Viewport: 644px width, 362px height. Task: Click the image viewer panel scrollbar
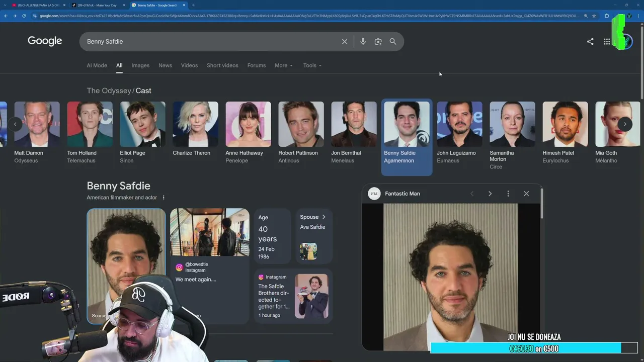(x=542, y=203)
